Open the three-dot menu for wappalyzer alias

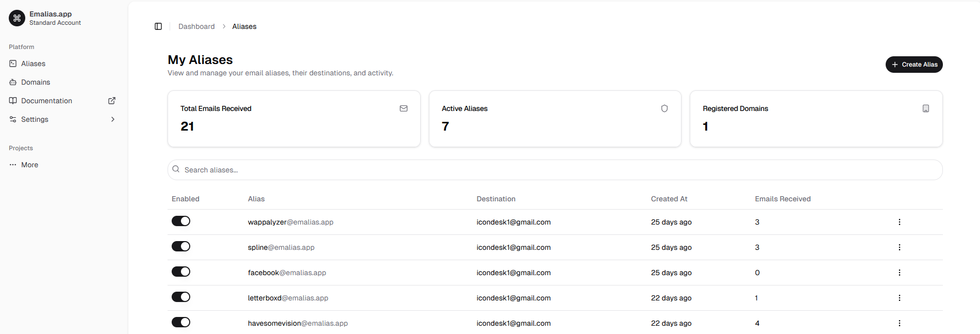[x=899, y=222]
